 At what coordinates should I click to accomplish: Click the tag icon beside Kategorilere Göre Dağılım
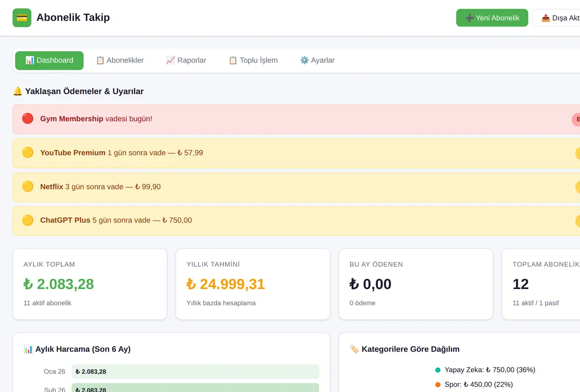pos(354,349)
